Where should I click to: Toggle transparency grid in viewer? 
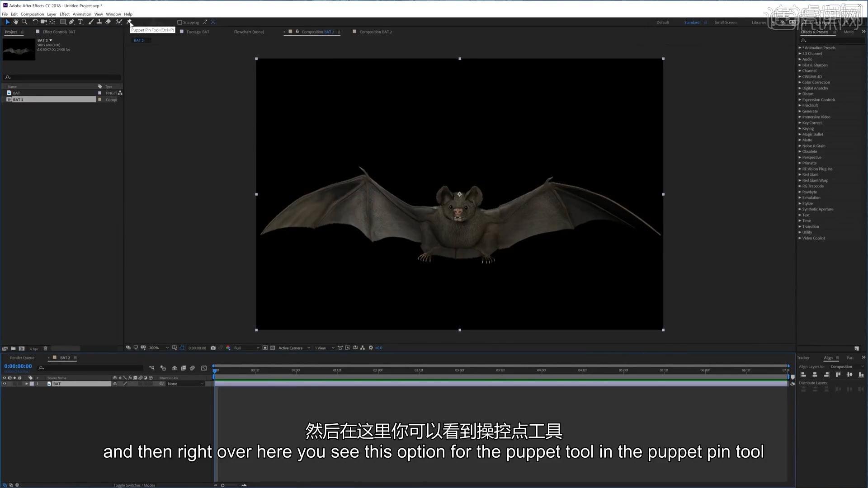point(273,348)
